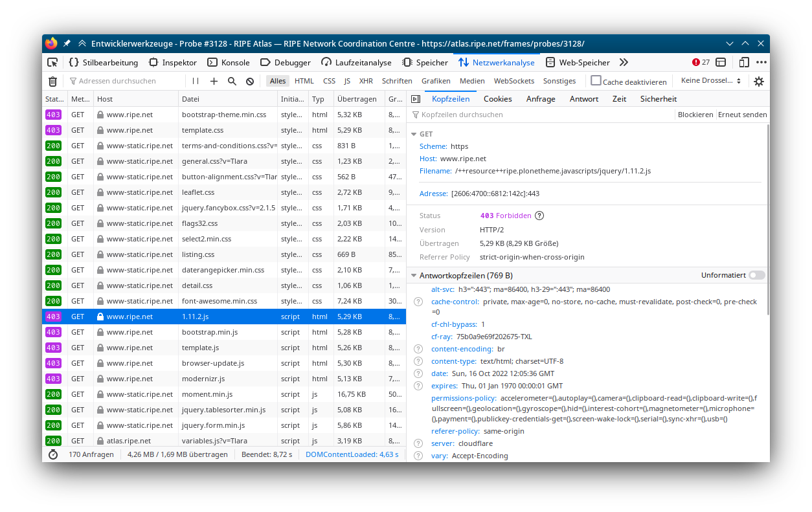
Task: Open help icon for expires header
Action: coord(418,386)
